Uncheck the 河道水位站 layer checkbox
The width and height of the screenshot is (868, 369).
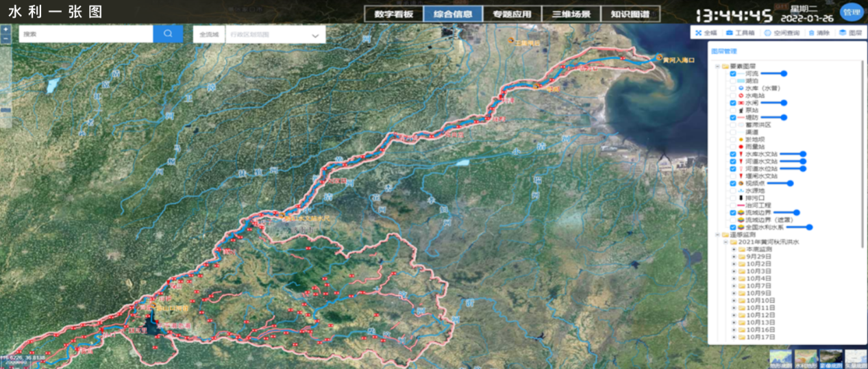click(733, 168)
